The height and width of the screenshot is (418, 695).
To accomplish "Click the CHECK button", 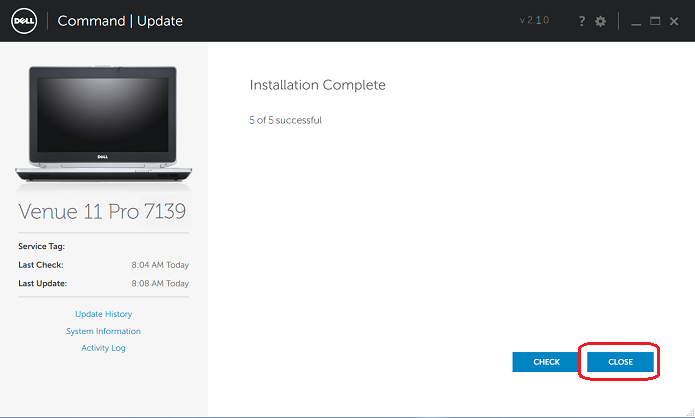I will point(546,362).
